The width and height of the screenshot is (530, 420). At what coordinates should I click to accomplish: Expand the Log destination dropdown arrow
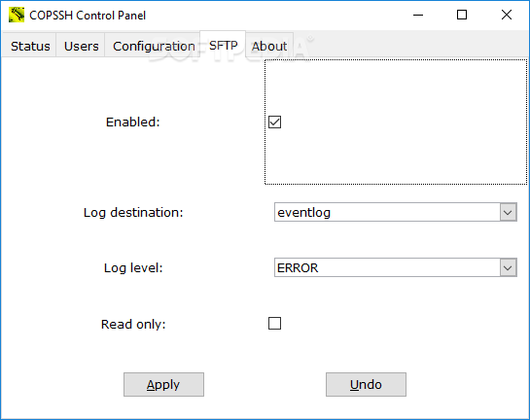508,212
